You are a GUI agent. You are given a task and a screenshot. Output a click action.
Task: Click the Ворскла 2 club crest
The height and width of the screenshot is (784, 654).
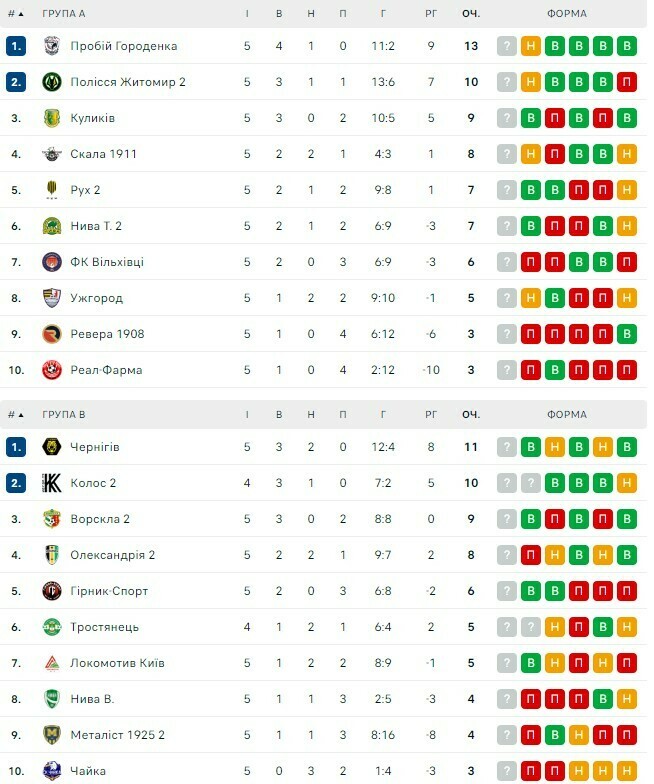tap(52, 519)
